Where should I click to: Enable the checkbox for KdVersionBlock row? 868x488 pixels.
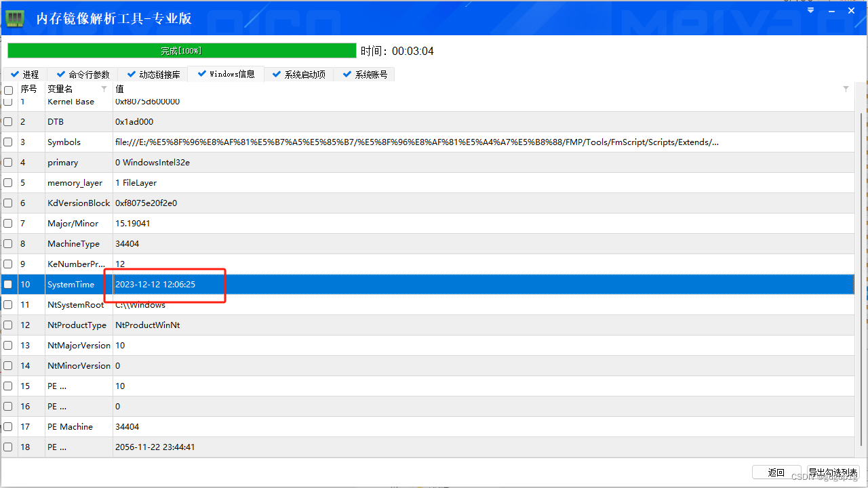pos(8,203)
